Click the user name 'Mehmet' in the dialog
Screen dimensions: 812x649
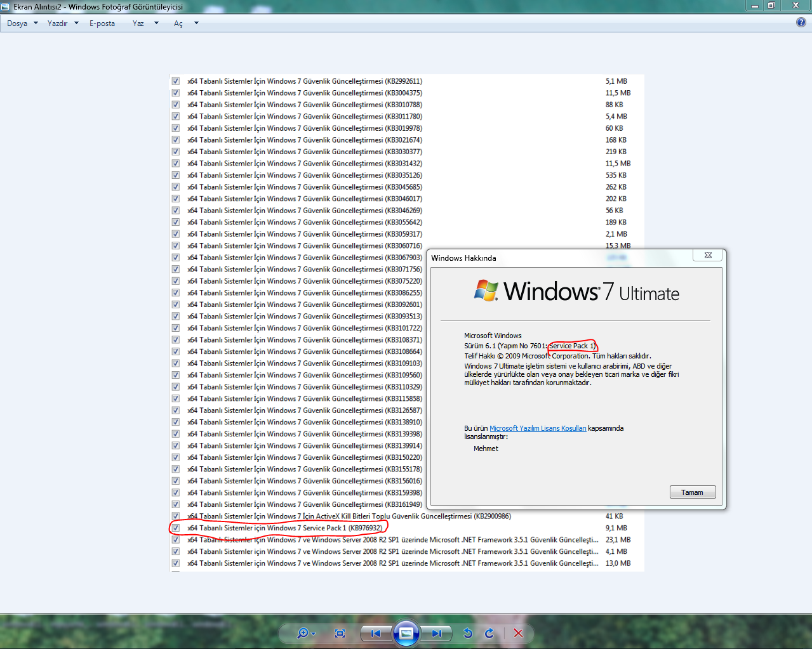(x=486, y=449)
